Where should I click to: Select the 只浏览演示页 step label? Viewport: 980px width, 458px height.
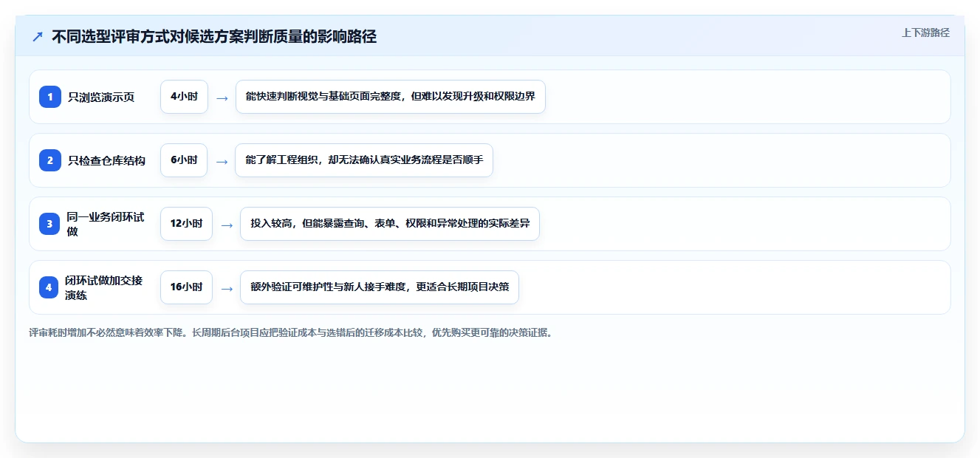101,97
